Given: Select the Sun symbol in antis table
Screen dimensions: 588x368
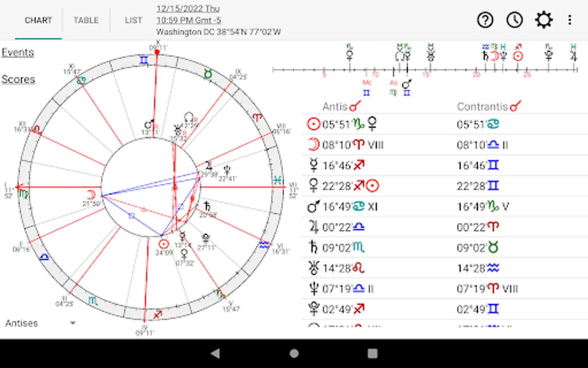Looking at the screenshot, I should (313, 124).
